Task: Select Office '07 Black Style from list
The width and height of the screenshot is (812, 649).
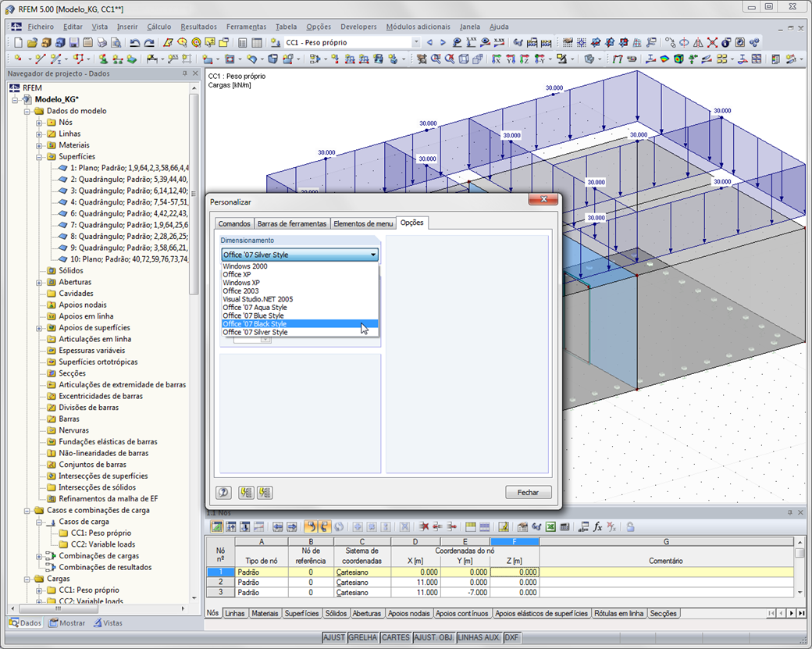Action: pyautogui.click(x=255, y=324)
